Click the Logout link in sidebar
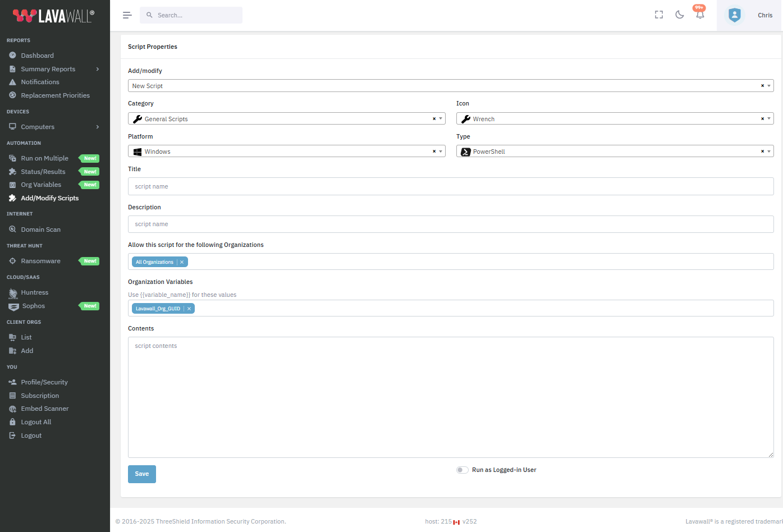Image resolution: width=783 pixels, height=532 pixels. tap(31, 435)
